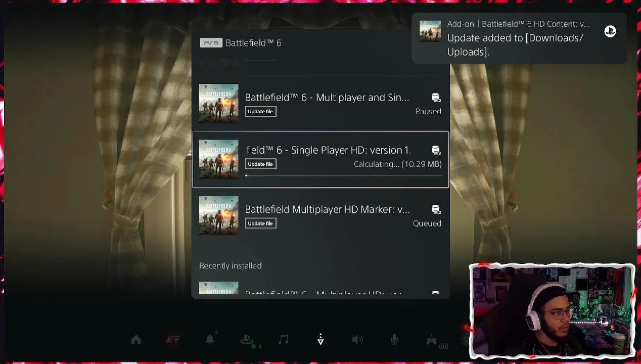
Task: Open the Notifications bell icon
Action: [210, 340]
